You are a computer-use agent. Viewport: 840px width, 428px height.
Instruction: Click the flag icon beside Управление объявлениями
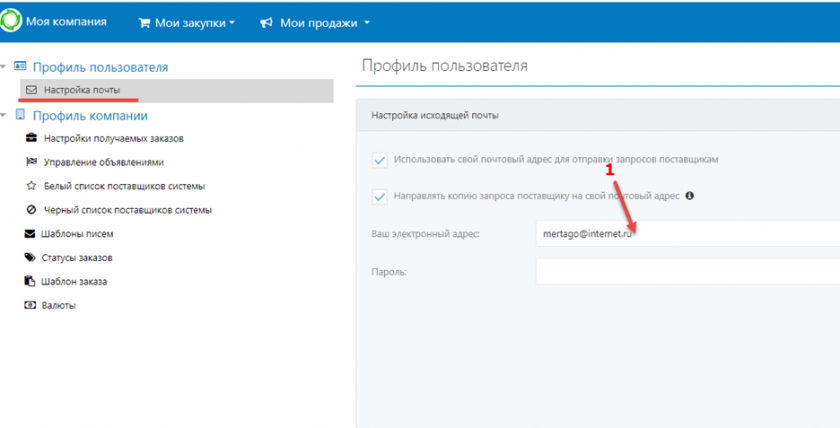click(30, 162)
